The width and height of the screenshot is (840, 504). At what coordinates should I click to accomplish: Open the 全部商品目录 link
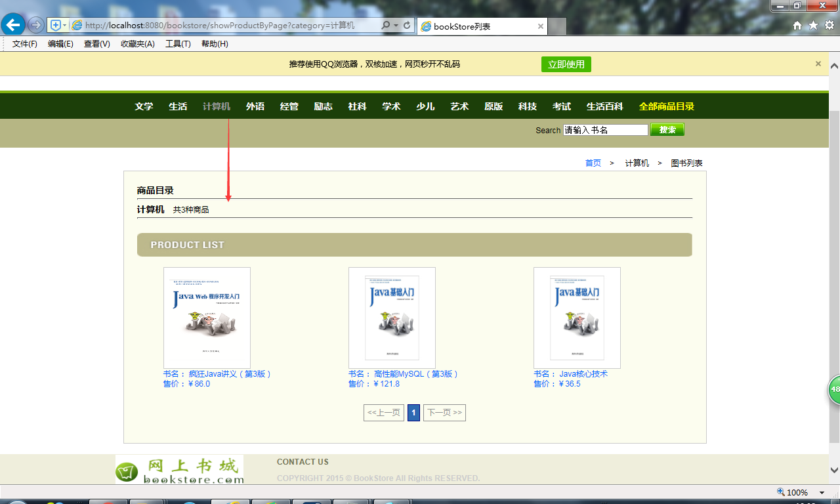(667, 106)
